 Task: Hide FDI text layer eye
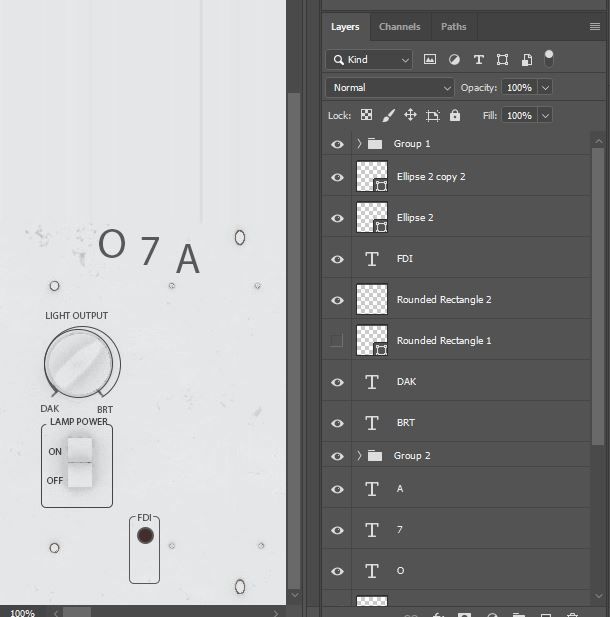tap(337, 259)
